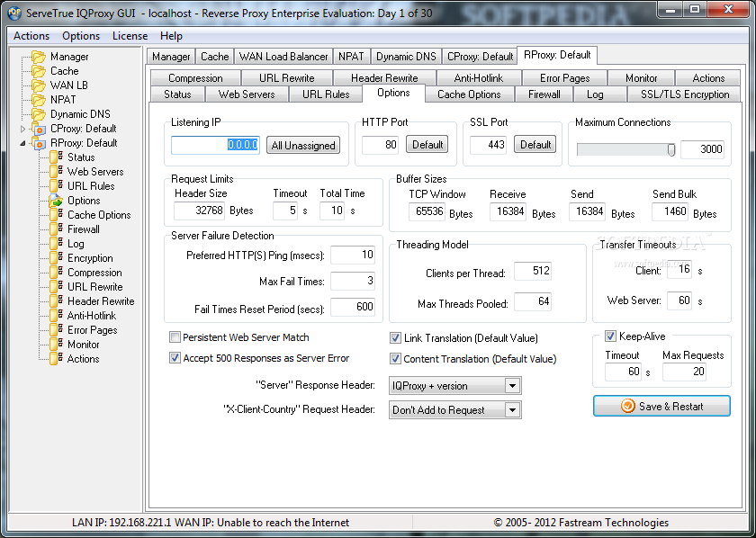
Task: Click the Error Pages icon in tree
Action: [56, 330]
